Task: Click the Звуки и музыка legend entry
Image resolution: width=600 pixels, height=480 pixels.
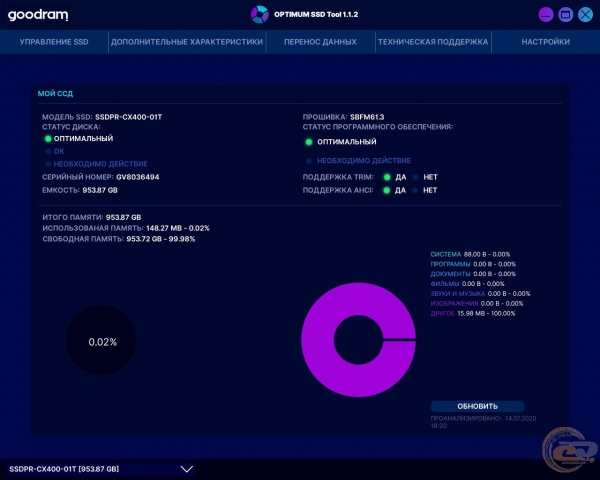Action: click(480, 294)
